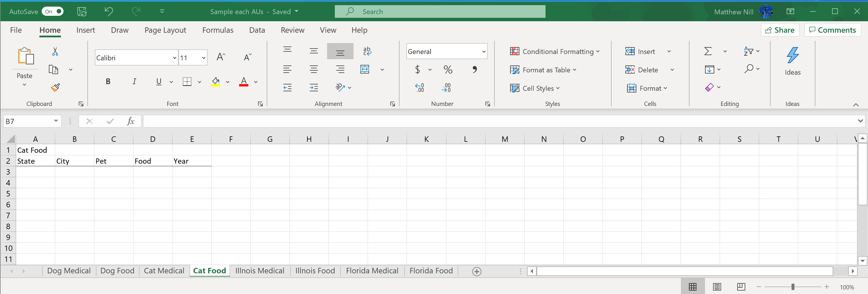This screenshot has width=868, height=294.
Task: Open the Formulas ribbon tab
Action: (x=218, y=30)
